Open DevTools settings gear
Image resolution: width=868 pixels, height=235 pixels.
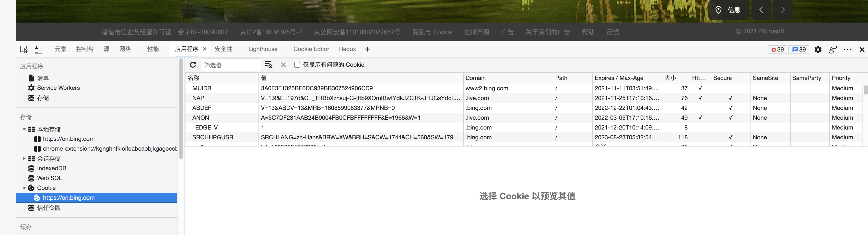click(818, 50)
